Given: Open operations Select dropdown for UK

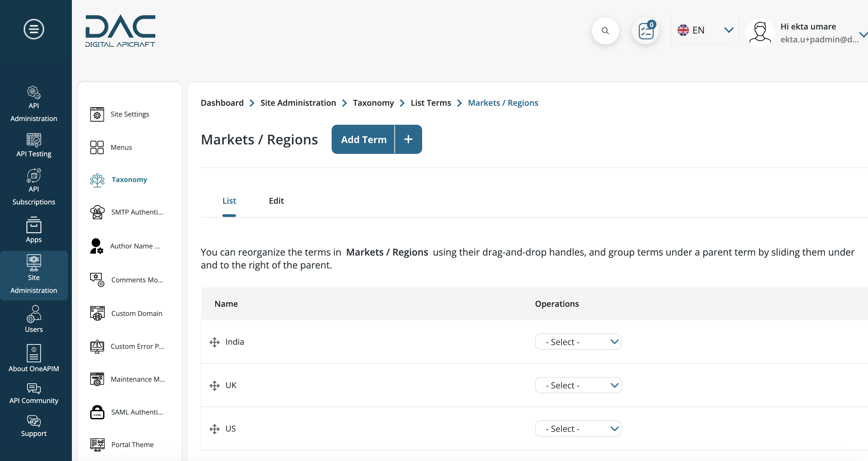Looking at the screenshot, I should pyautogui.click(x=578, y=385).
